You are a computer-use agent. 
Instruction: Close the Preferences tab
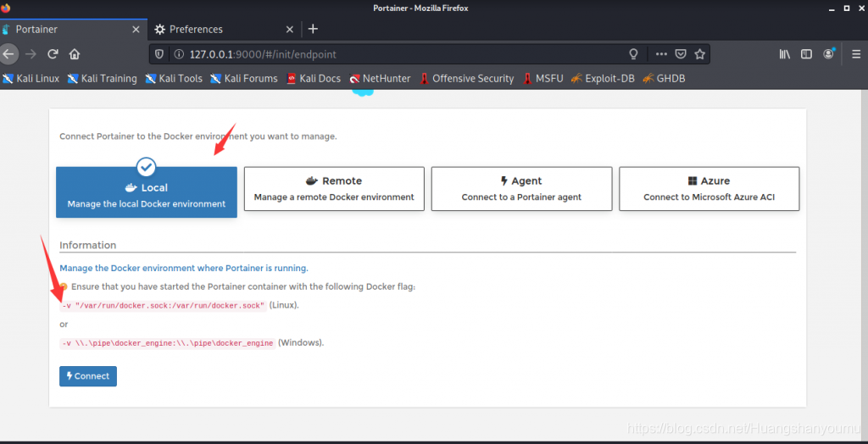pyautogui.click(x=290, y=30)
